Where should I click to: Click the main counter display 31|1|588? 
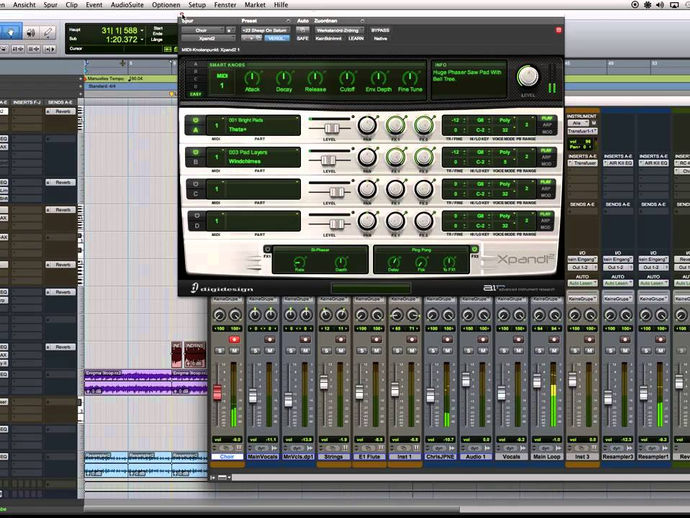(x=119, y=30)
